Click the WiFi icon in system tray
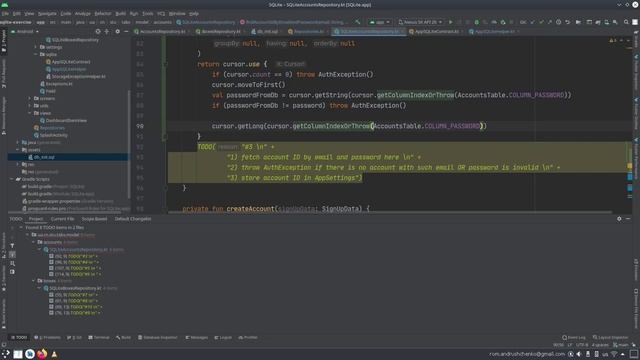 coord(614,354)
